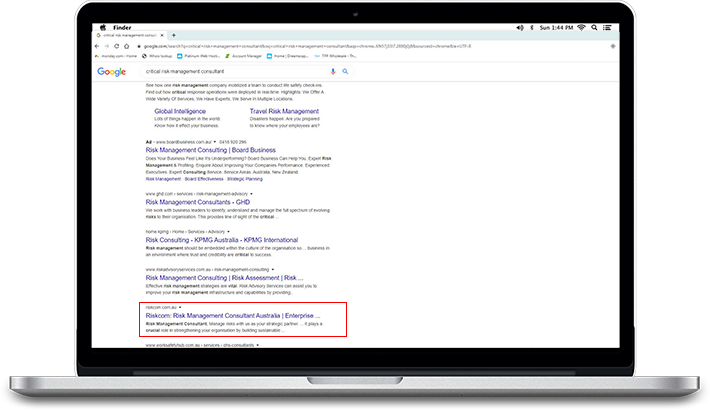Screen dimensions: 710x410
Task: Expand the worksafetyhub.com.au result URL arrow
Action: click(258, 345)
